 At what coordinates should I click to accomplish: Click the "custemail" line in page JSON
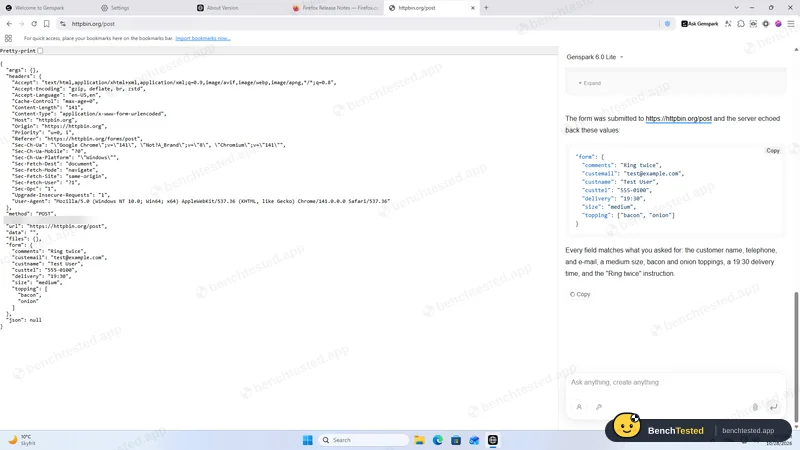tap(60, 258)
